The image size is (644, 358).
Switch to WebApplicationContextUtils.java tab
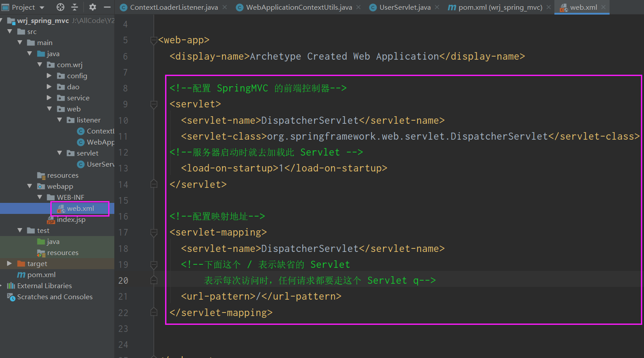click(x=299, y=7)
